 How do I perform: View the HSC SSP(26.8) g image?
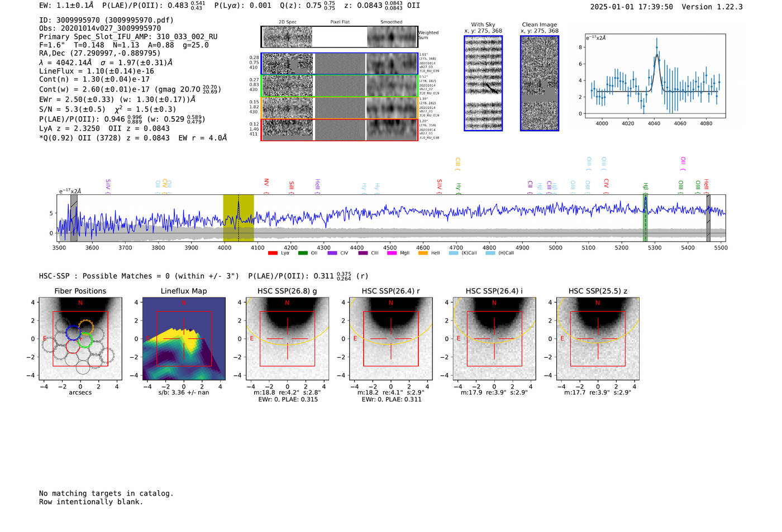(x=288, y=339)
